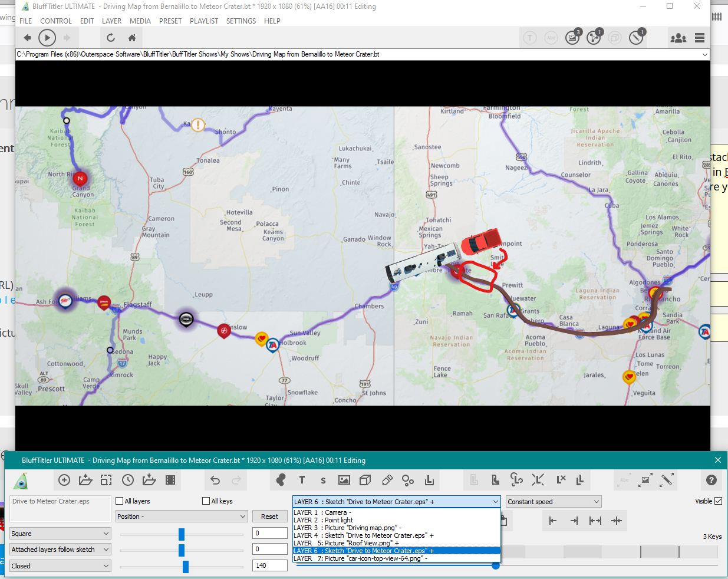Click the open show folder icon
The width and height of the screenshot is (728, 579).
pos(85,480)
